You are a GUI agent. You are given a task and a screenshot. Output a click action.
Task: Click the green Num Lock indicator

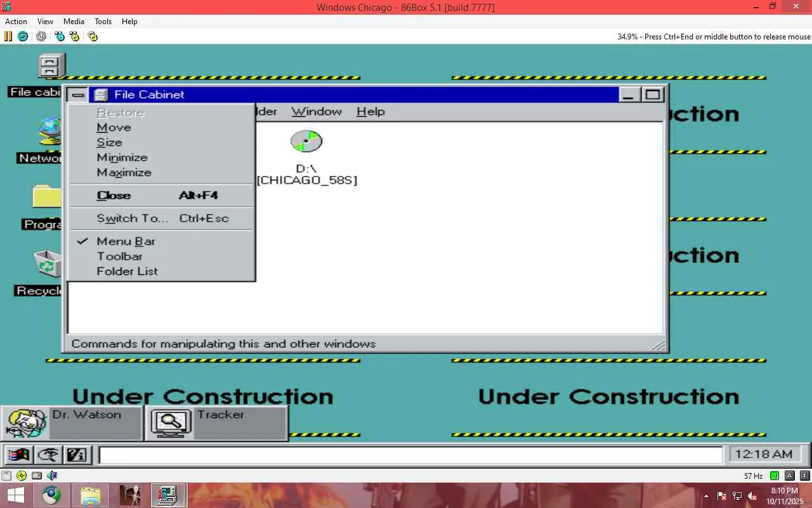pyautogui.click(x=775, y=476)
